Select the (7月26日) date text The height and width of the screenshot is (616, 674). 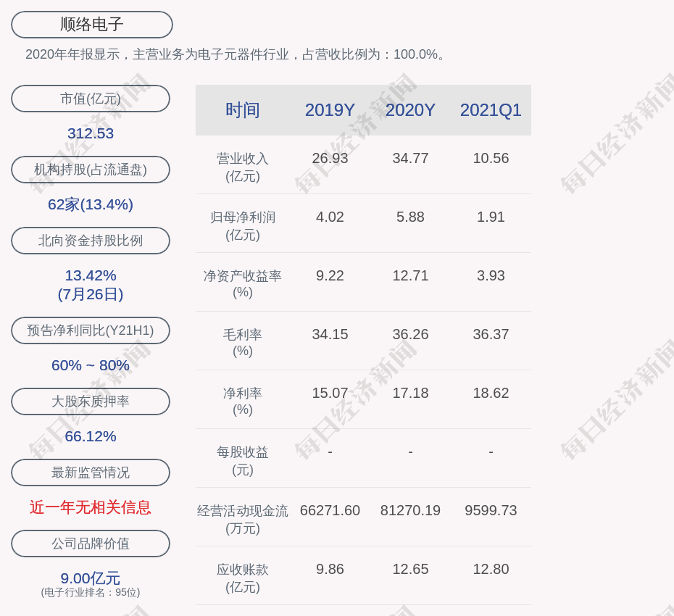[x=91, y=294]
